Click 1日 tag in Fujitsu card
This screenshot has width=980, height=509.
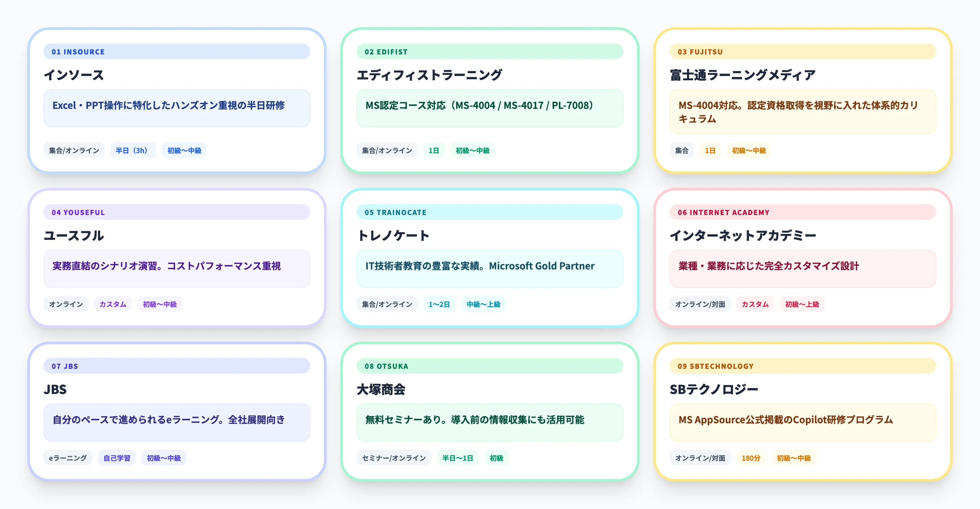(710, 150)
